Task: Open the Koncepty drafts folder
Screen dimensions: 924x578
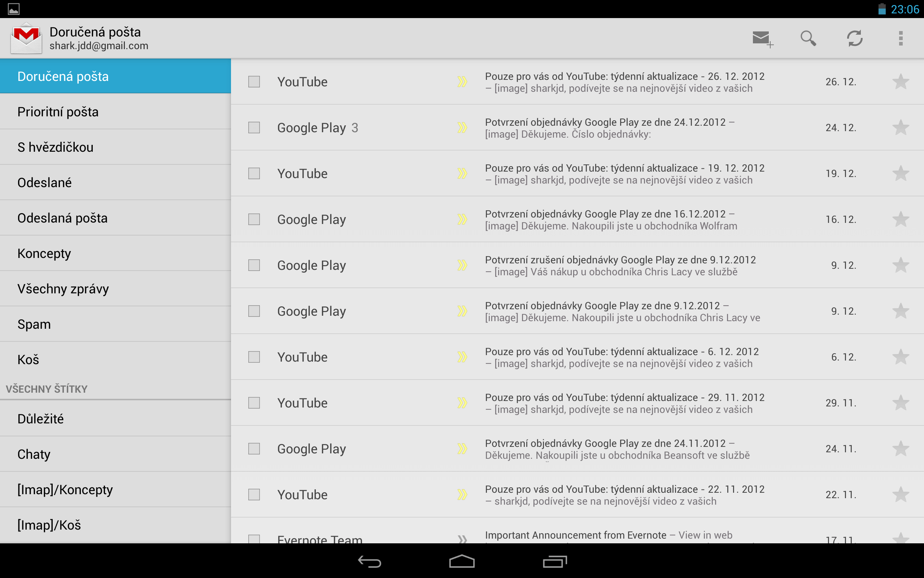Action: [115, 254]
